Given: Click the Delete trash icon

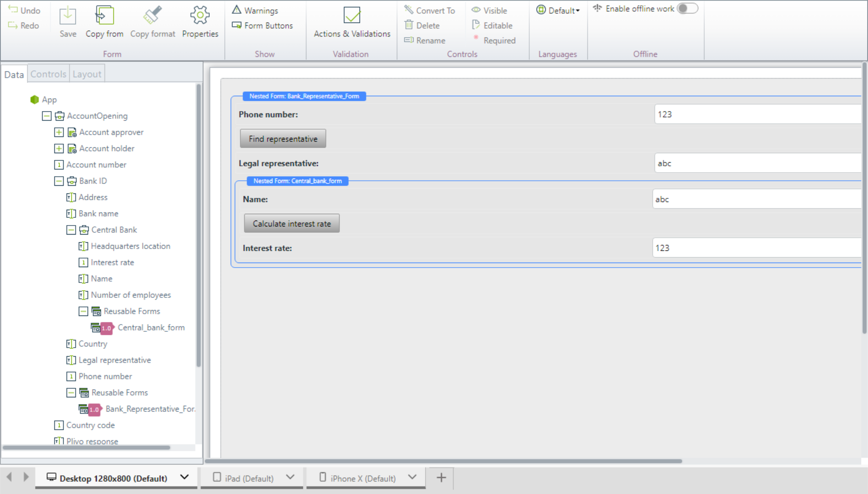Looking at the screenshot, I should pyautogui.click(x=409, y=25).
